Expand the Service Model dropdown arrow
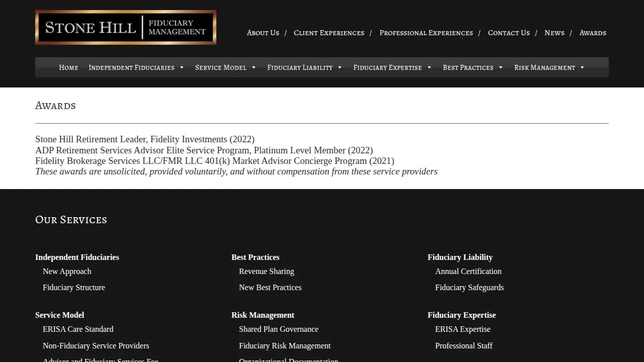This screenshot has height=362, width=644. click(x=254, y=67)
